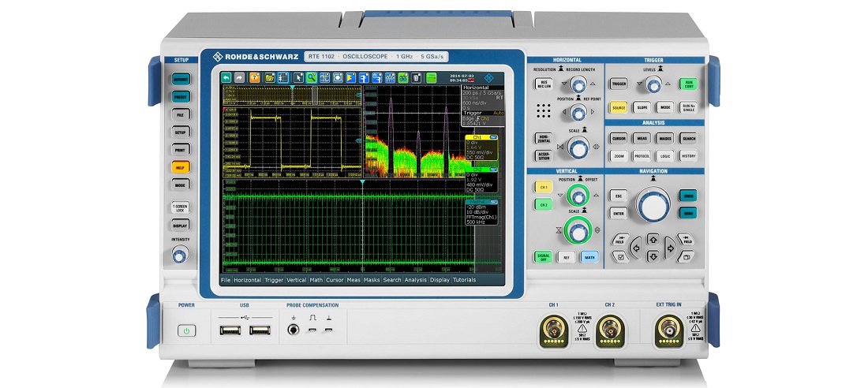
Task: Push the yellow SOURCE trigger key
Action: click(x=619, y=107)
